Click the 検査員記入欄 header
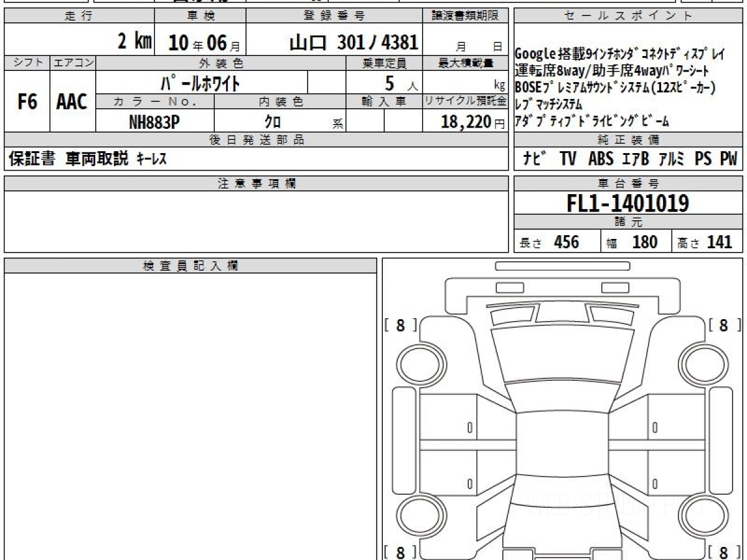Image resolution: width=747 pixels, height=560 pixels. pos(190,266)
